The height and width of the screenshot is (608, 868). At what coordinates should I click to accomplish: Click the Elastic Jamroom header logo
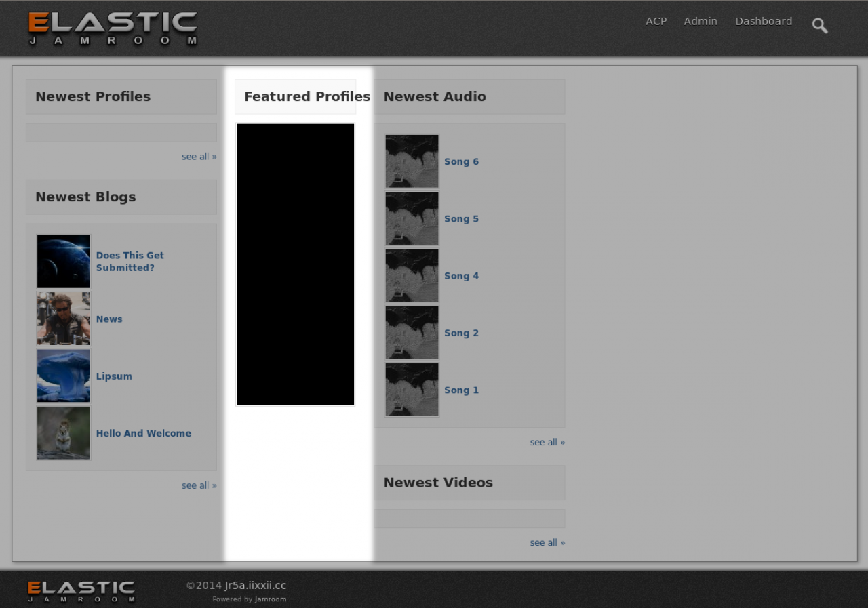tap(113, 28)
